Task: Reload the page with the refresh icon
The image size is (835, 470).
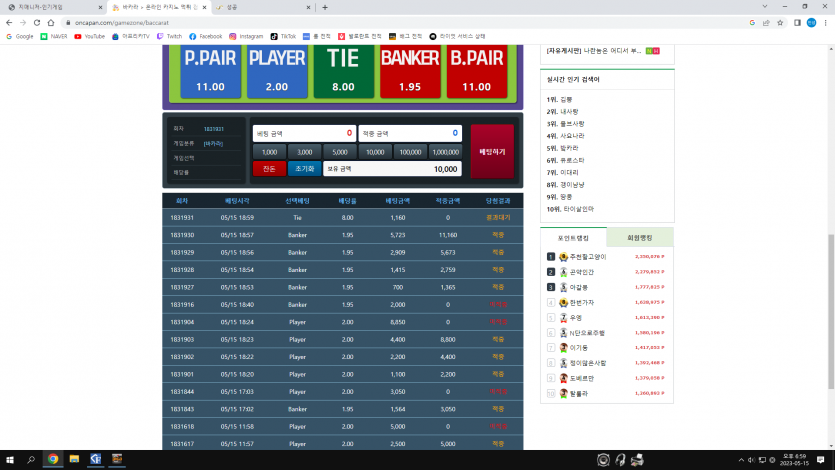Action: tap(37, 22)
